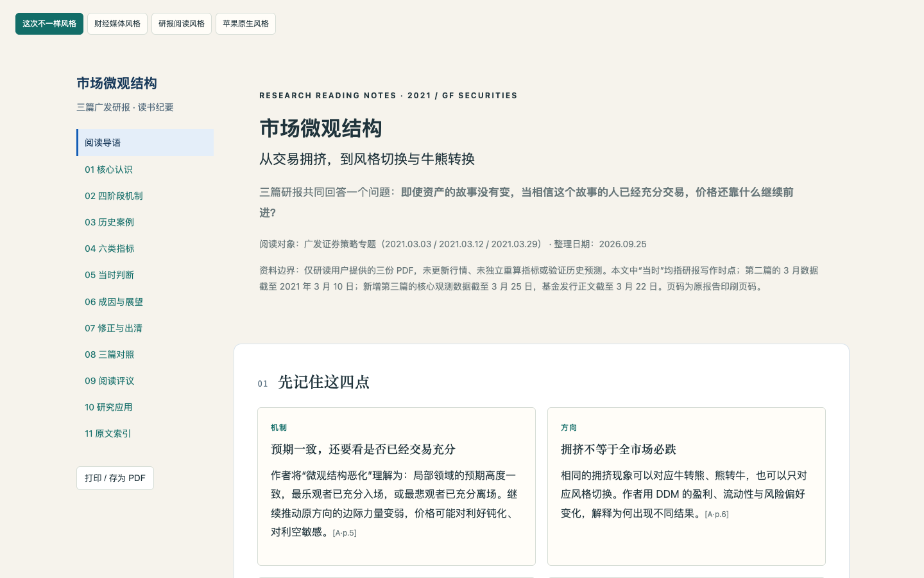
Task: Click the 方向 card label
Action: (569, 428)
